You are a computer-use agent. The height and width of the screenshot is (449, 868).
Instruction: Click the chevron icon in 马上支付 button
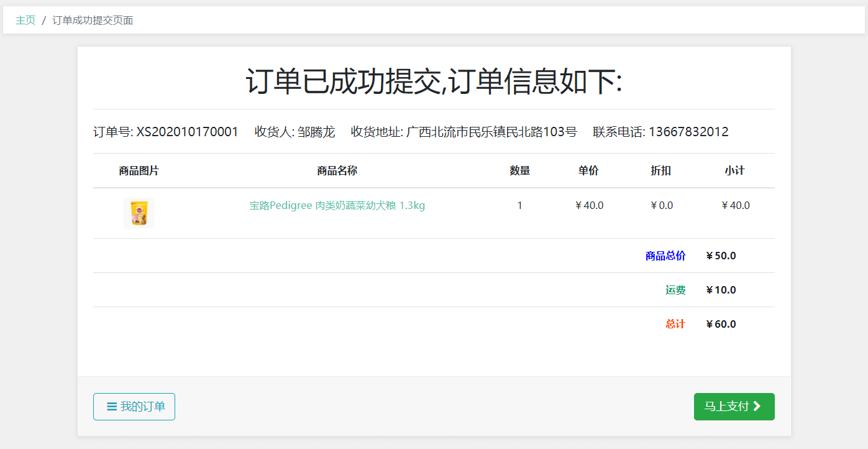pos(757,407)
